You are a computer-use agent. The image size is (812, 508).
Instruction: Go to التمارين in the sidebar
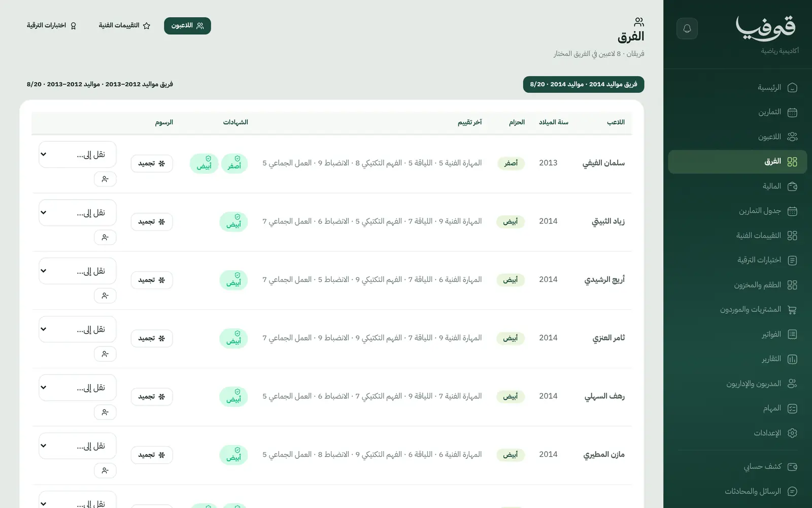tap(737, 112)
